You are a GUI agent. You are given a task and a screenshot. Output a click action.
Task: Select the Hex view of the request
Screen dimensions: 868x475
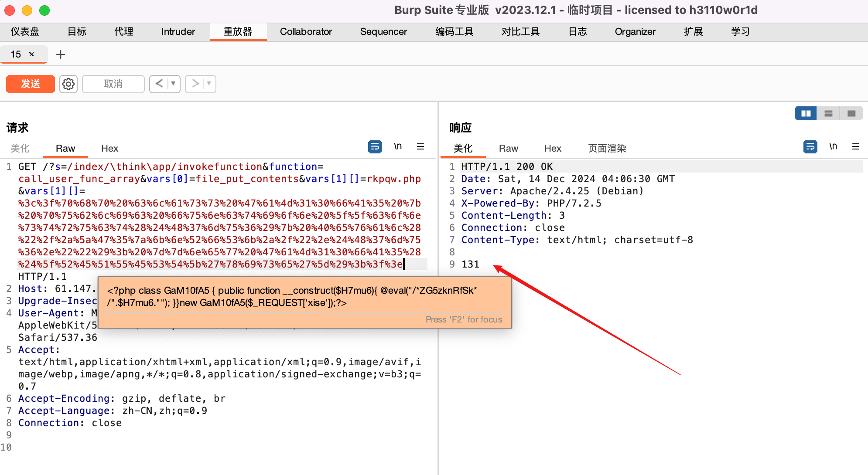tap(109, 148)
